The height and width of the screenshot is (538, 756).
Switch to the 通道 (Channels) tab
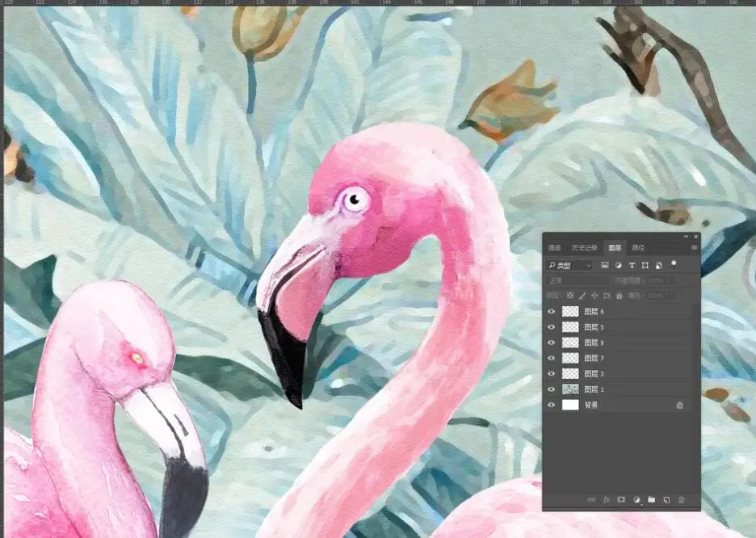click(x=554, y=248)
